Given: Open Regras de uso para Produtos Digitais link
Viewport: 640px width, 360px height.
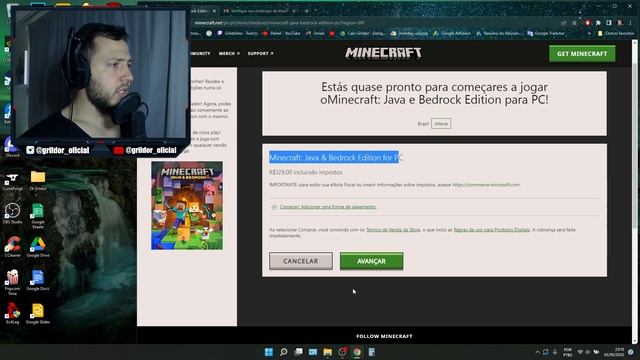Looking at the screenshot, I should click(x=492, y=230).
